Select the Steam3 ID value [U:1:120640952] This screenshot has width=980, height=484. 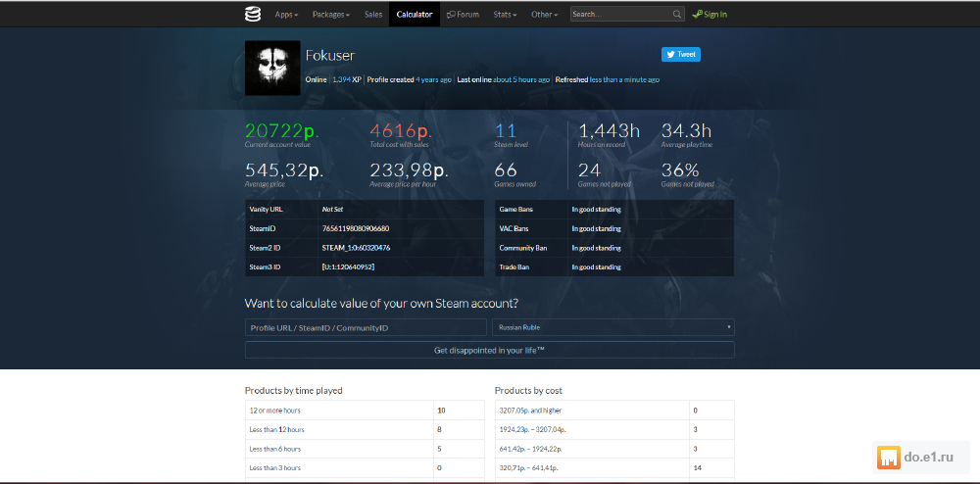click(348, 267)
